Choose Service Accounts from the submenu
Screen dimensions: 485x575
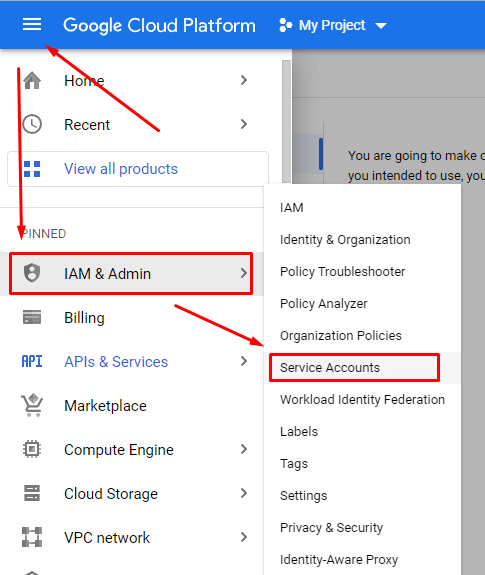[362, 367]
